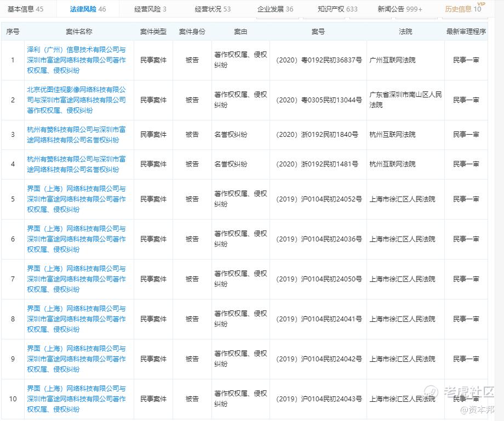This screenshot has height=421, width=504.
Task: Click 名誉权纠纷 cause in row 4
Action: (x=231, y=164)
